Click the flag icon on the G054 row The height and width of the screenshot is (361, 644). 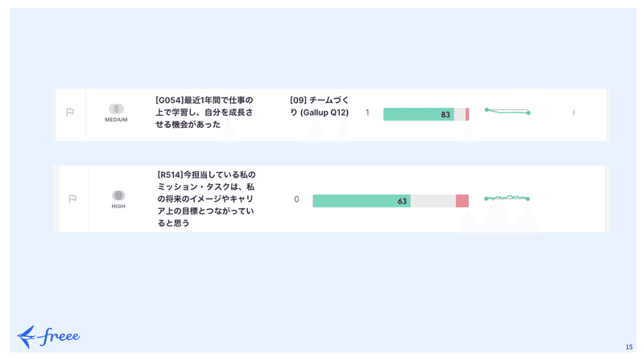[x=70, y=112]
